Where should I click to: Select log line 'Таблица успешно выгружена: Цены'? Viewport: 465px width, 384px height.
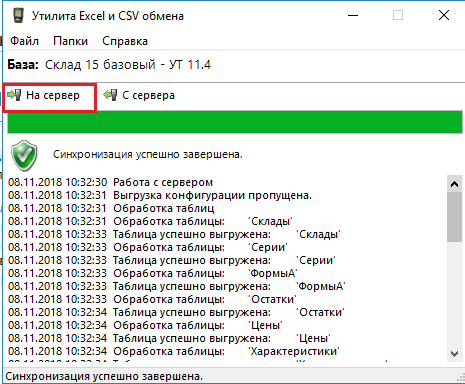click(169, 338)
